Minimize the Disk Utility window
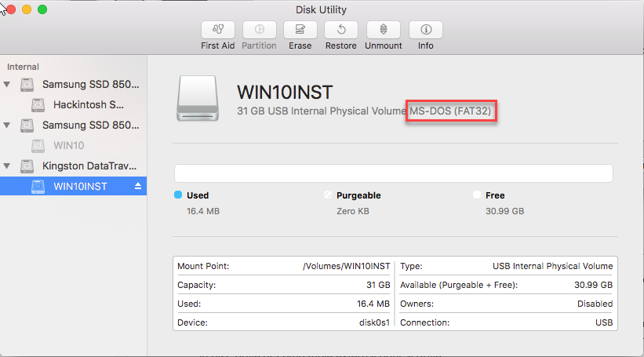Image resolution: width=644 pixels, height=357 pixels. coord(27,9)
